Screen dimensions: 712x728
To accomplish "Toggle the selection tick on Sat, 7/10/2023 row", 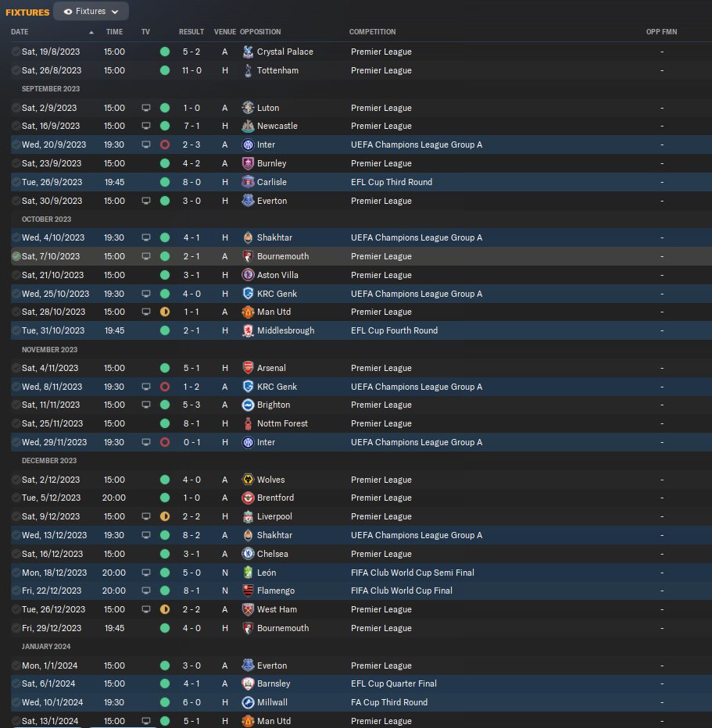I will pyautogui.click(x=16, y=256).
